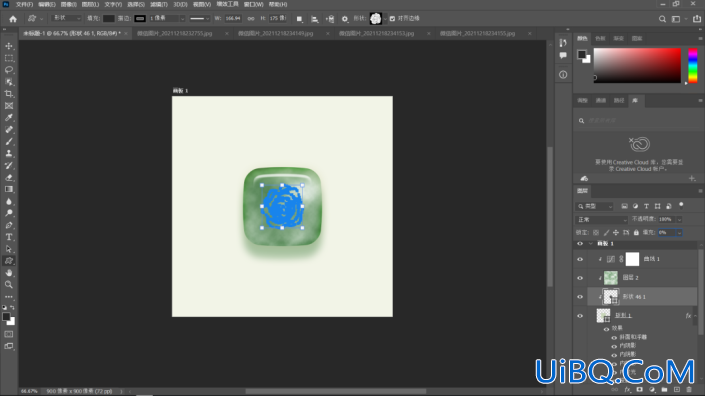Click the lock all padlock icon
705x396 pixels.
point(636,232)
